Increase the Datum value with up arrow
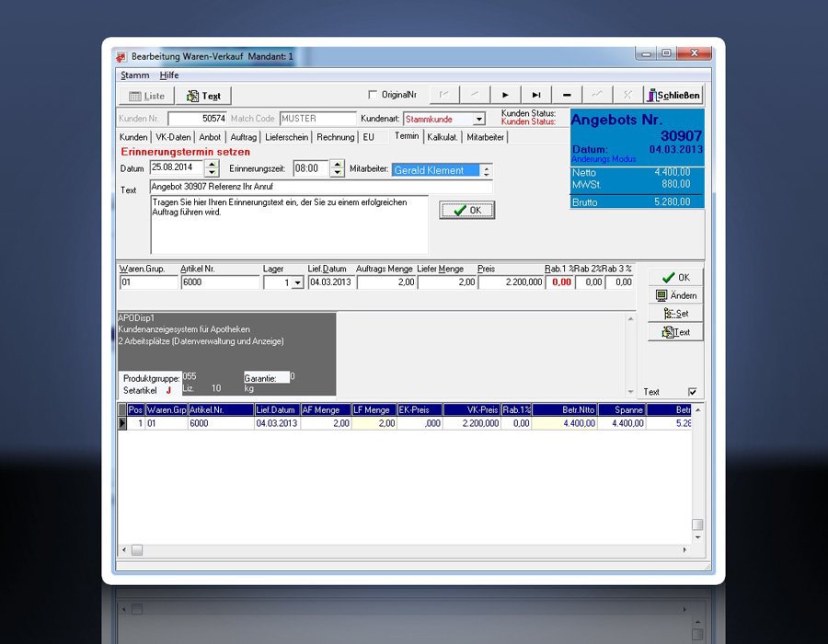Screen dimensions: 828x644 pos(212,165)
